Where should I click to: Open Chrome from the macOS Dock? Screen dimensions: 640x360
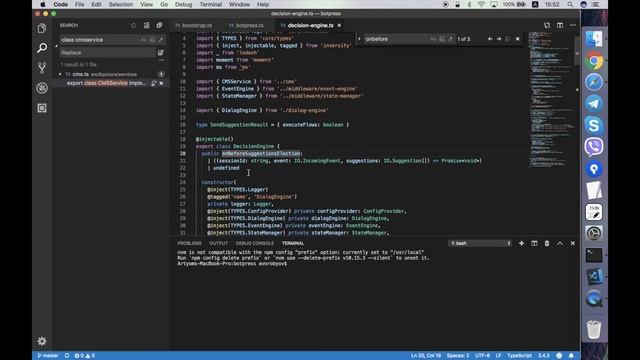pyautogui.click(x=594, y=61)
